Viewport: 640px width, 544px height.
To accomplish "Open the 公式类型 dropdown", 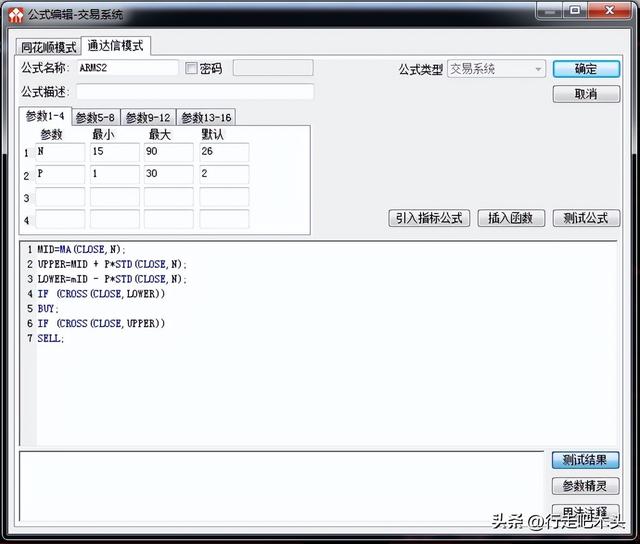I will (x=496, y=69).
